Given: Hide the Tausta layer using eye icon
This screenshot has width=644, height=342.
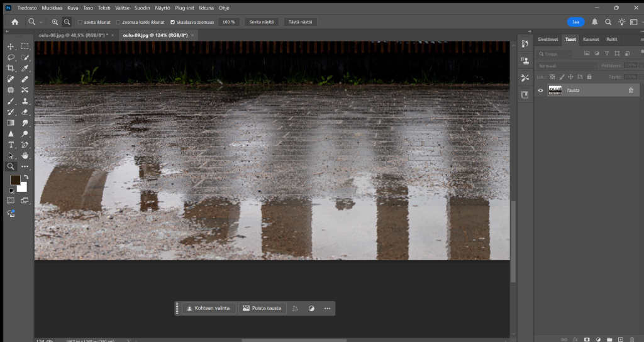Looking at the screenshot, I should click(x=540, y=91).
